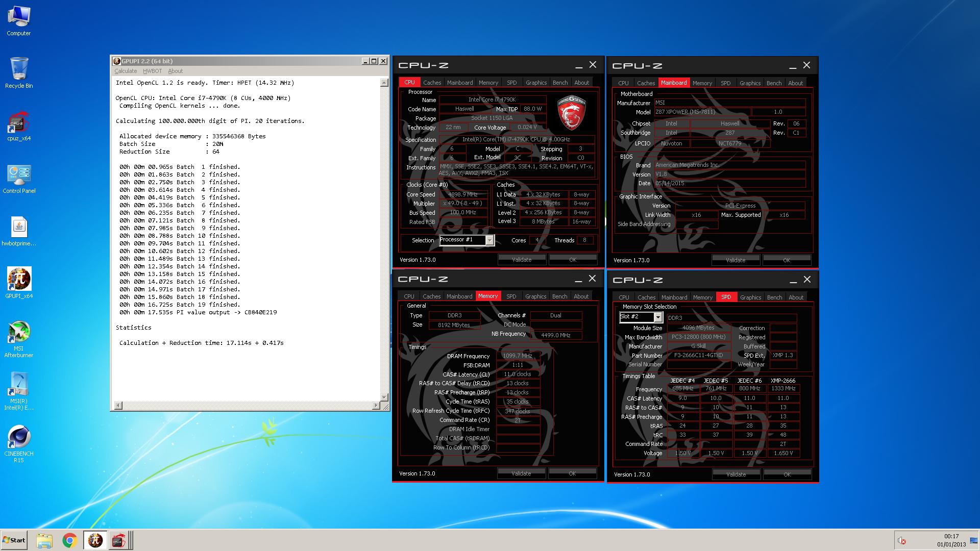Viewport: 980px width, 551px height.
Task: Open Google Chrome from the taskbar
Action: click(70, 540)
